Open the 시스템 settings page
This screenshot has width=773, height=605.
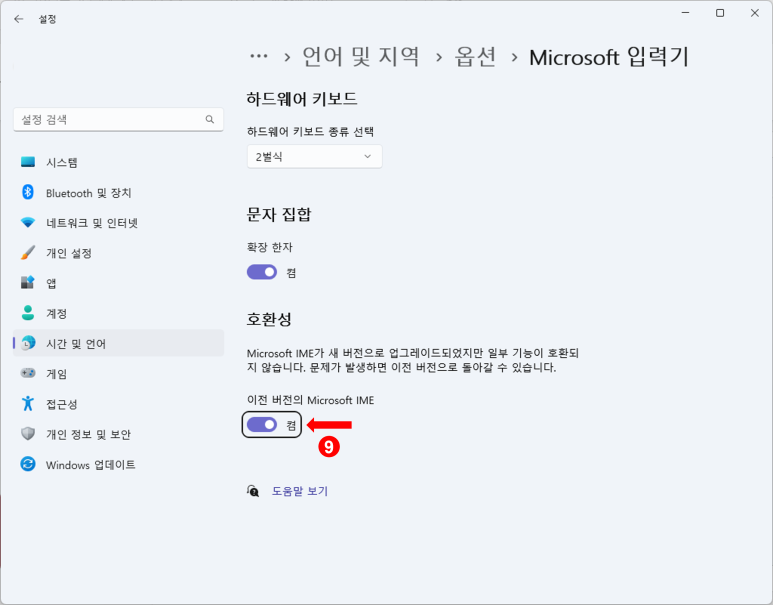118,162
